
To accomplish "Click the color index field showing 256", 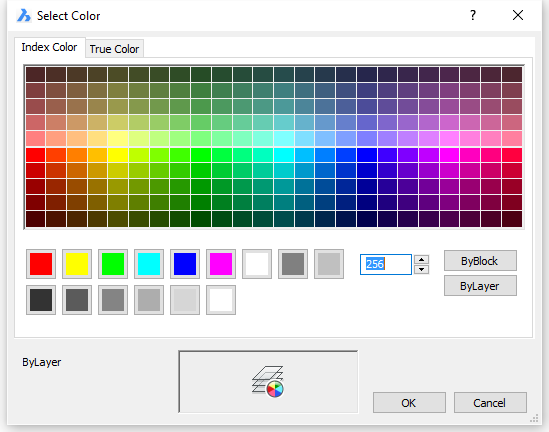I will point(385,264).
